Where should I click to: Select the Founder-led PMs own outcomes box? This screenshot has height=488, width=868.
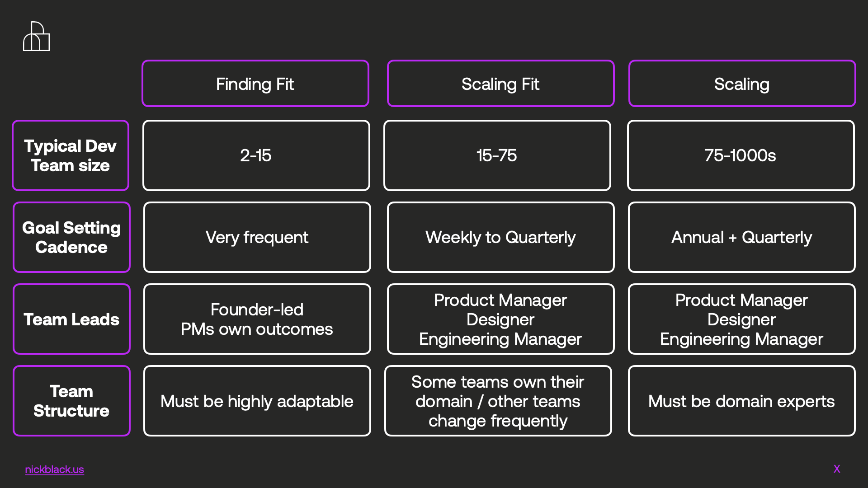click(x=257, y=319)
